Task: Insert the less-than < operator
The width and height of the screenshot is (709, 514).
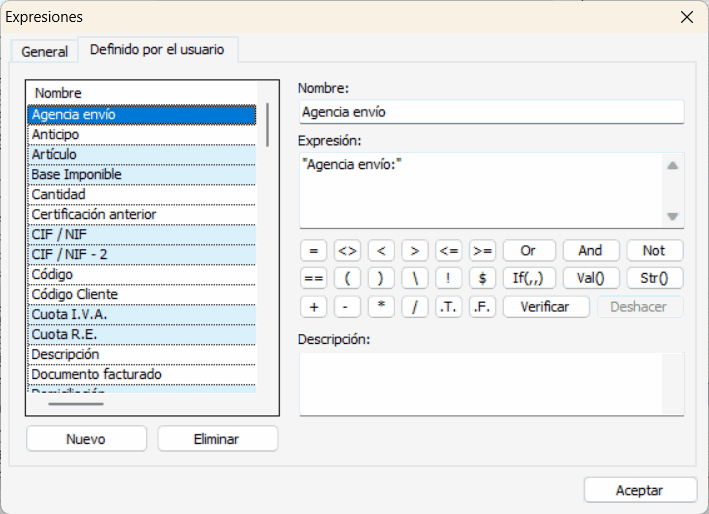Action: pyautogui.click(x=381, y=250)
